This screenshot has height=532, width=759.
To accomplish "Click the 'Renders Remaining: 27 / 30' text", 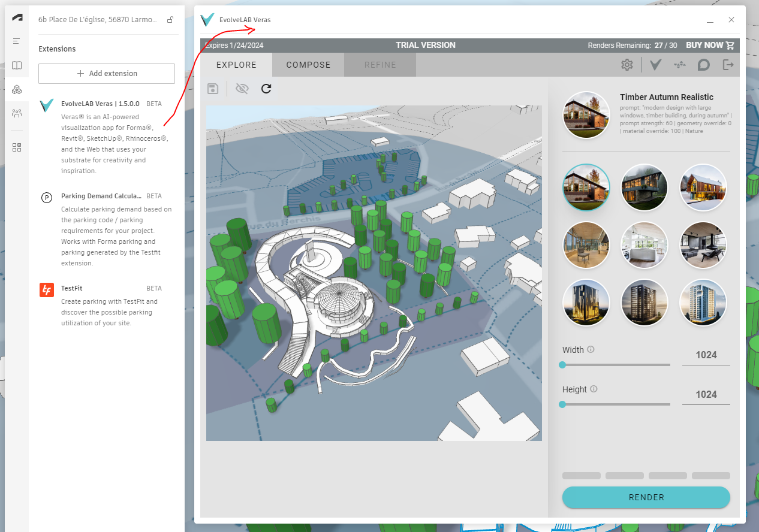I will pyautogui.click(x=633, y=46).
